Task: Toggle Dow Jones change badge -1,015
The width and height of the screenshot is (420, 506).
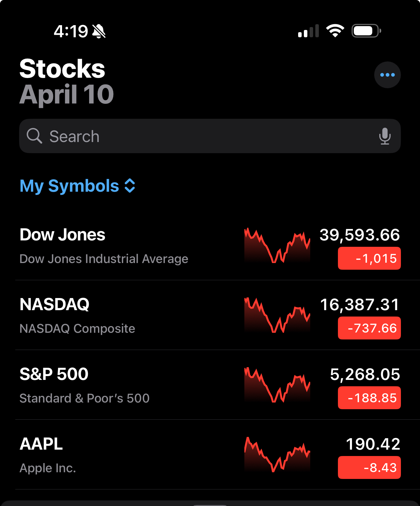Action: click(369, 258)
